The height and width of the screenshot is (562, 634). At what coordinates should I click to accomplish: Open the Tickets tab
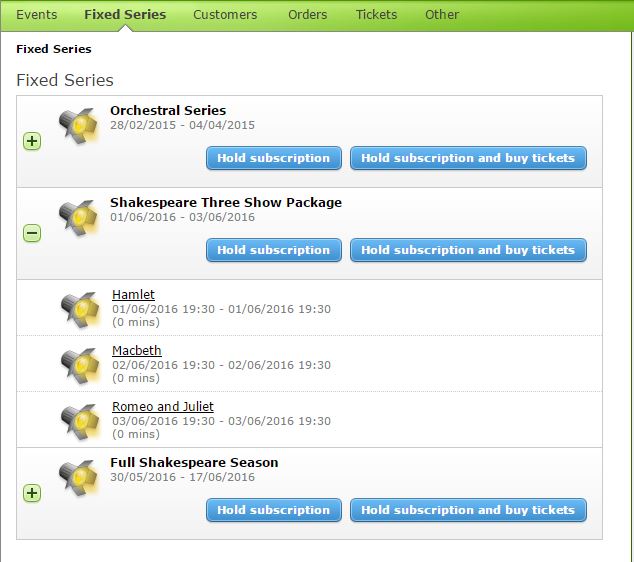(376, 15)
